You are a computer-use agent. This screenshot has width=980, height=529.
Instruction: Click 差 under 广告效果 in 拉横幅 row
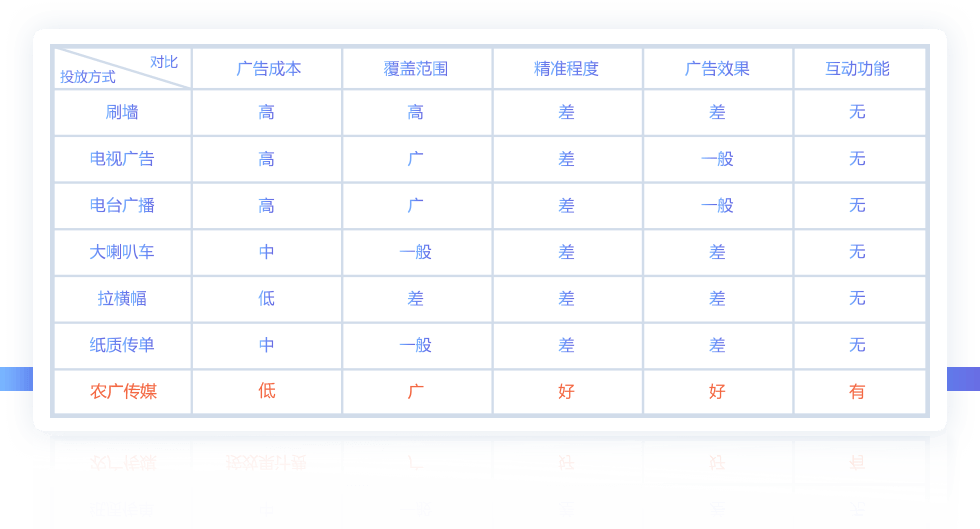coord(717,298)
